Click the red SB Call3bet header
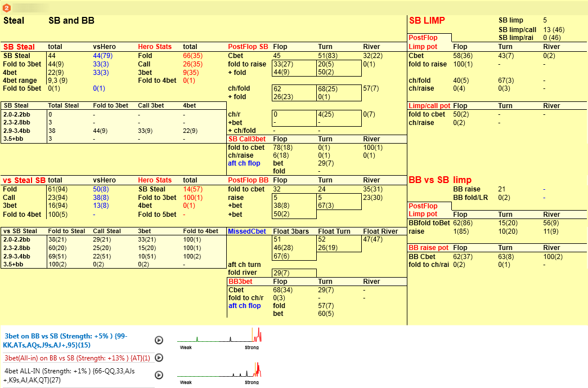 (x=247, y=139)
